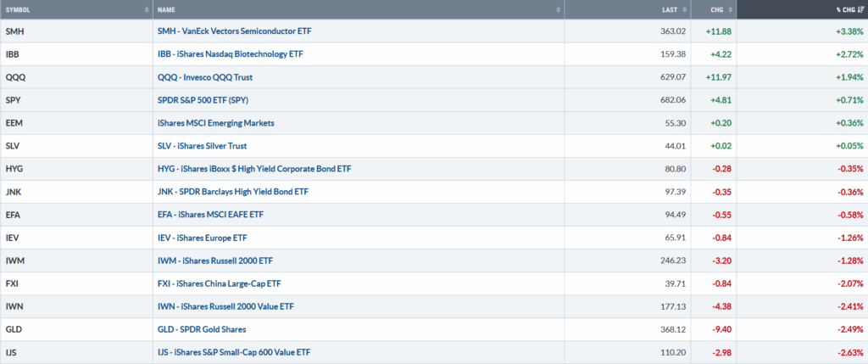Click the NAME column header label
Image resolution: width=868 pixels, height=364 pixels.
coord(166,9)
